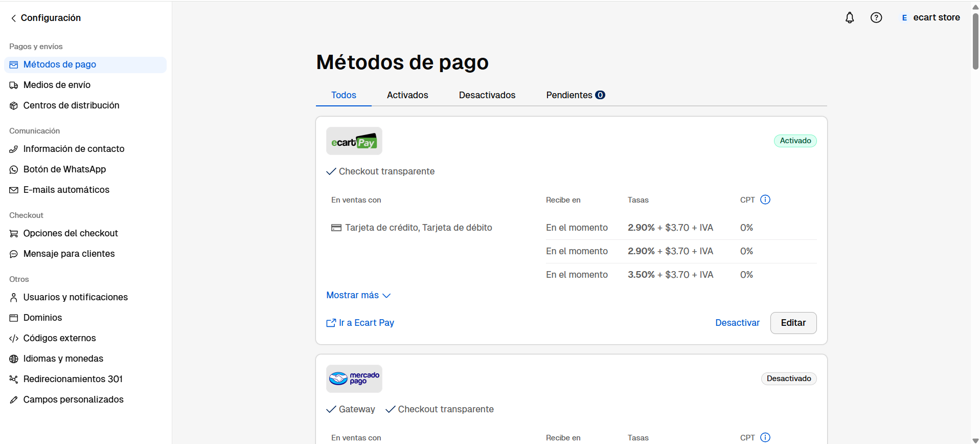980x444 pixels.
Task: Click the Métodos de pago card icon
Action: pyautogui.click(x=14, y=65)
